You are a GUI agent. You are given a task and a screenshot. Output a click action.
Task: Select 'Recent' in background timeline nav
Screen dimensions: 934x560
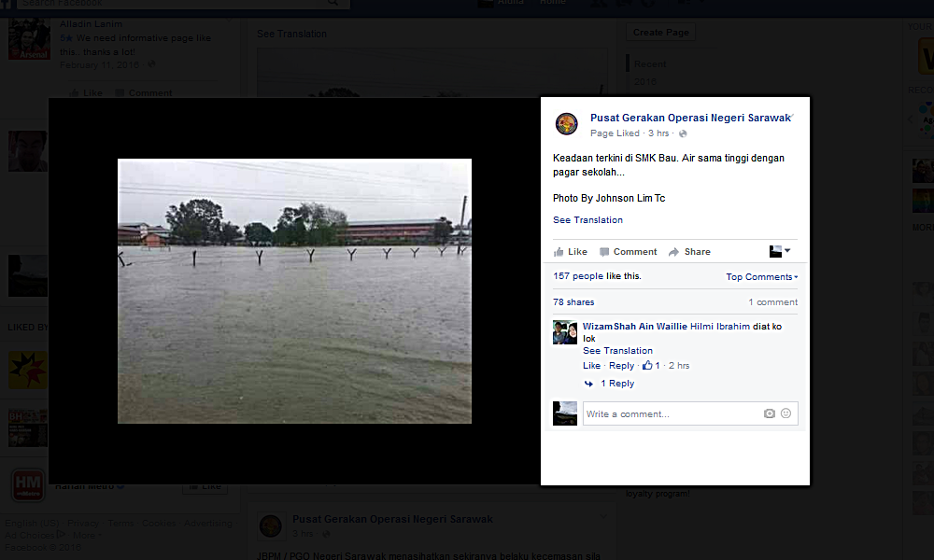[x=650, y=63]
